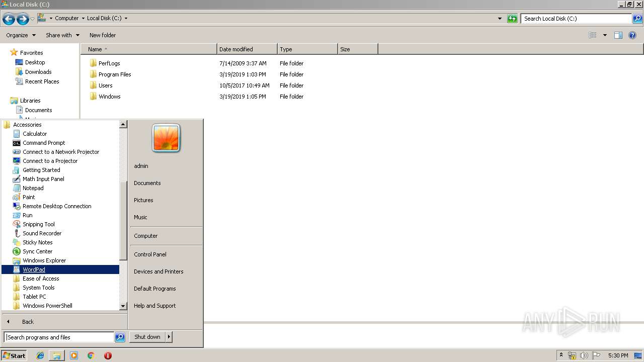
Task: Click the Search programs and files field
Action: 59,337
